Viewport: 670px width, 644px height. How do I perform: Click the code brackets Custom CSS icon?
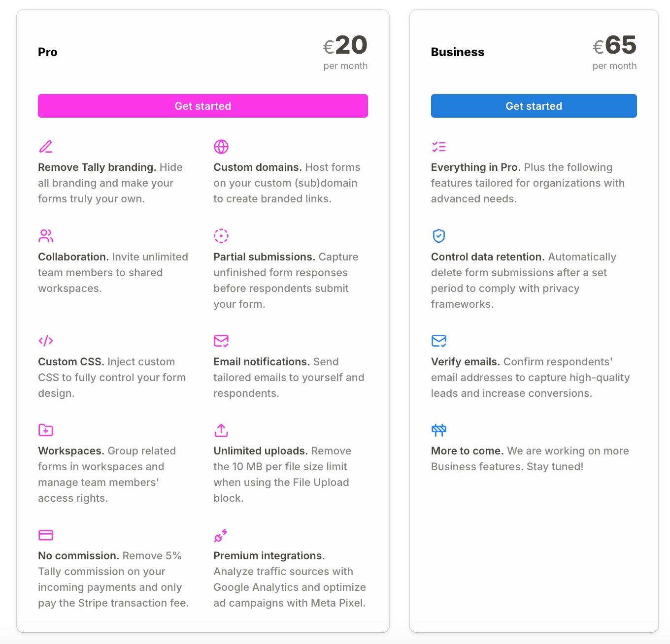(x=46, y=341)
